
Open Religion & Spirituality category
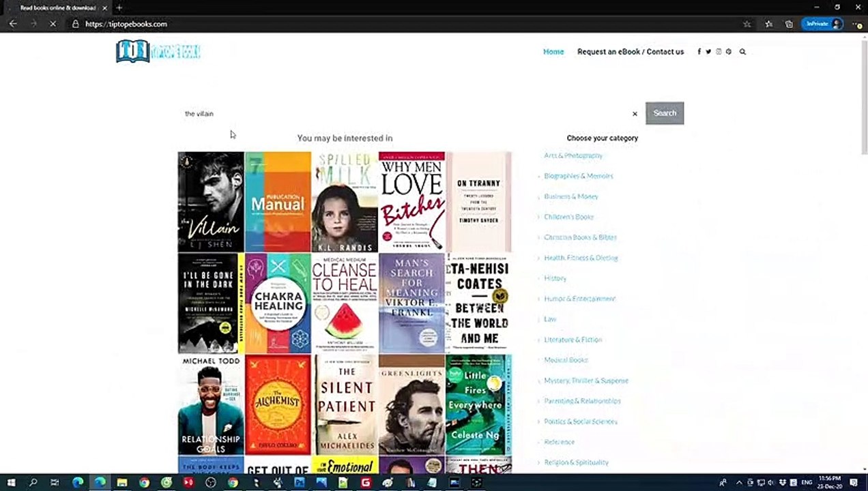577,462
